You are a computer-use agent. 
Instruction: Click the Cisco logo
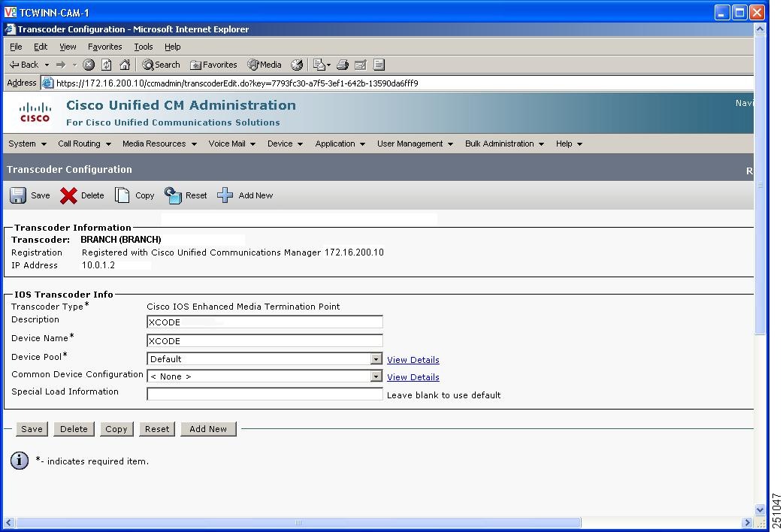35,113
